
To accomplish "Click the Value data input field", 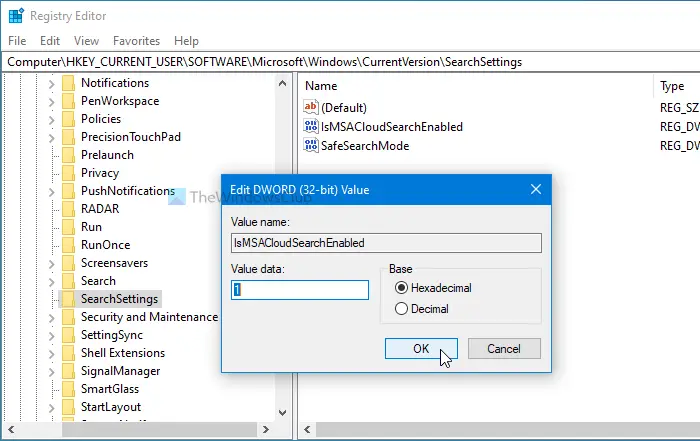I will point(300,290).
